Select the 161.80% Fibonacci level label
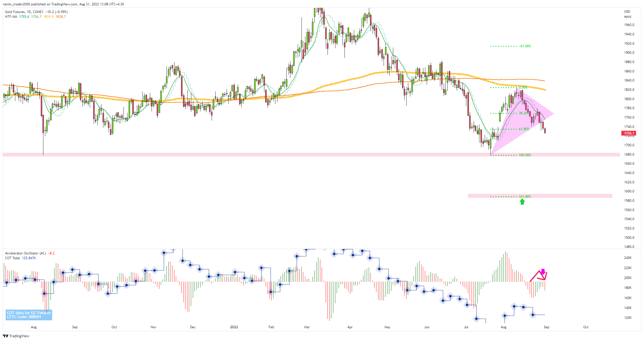The image size is (644, 341). [x=525, y=197]
